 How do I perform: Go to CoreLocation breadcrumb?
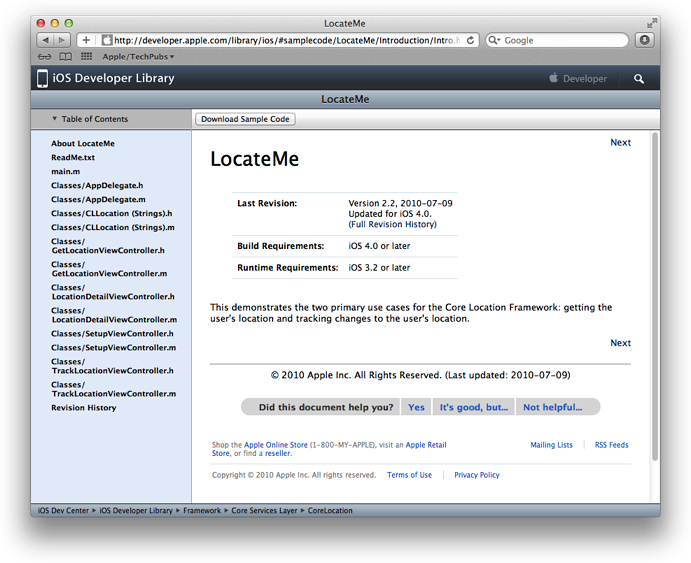click(x=330, y=511)
